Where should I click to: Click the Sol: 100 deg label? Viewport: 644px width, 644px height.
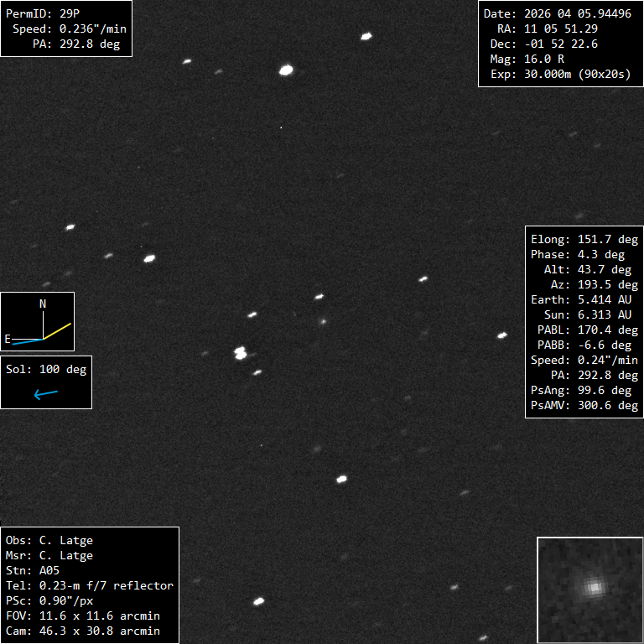pyautogui.click(x=46, y=369)
